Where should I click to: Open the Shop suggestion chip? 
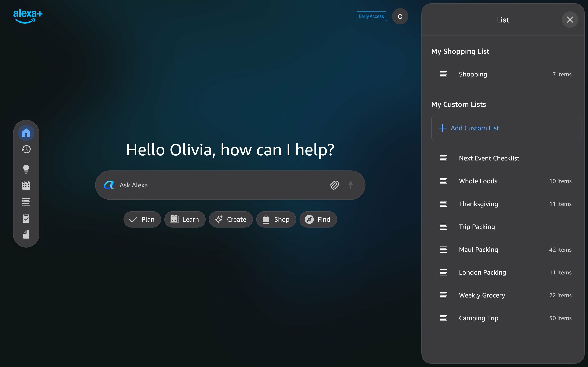tap(276, 219)
